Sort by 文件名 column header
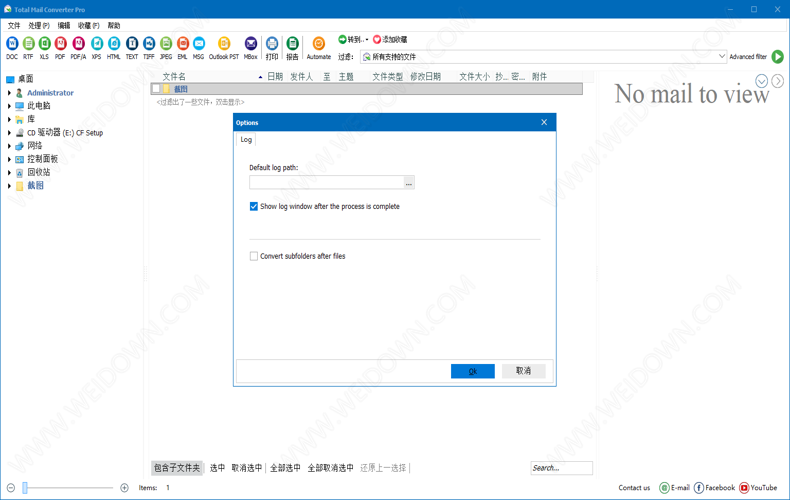This screenshot has height=500, width=790. (174, 77)
